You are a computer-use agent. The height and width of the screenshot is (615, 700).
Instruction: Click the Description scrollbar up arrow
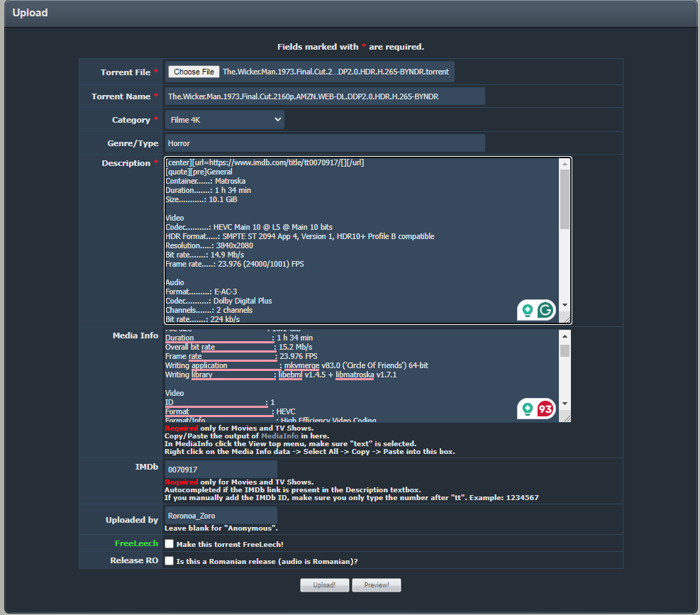(565, 164)
